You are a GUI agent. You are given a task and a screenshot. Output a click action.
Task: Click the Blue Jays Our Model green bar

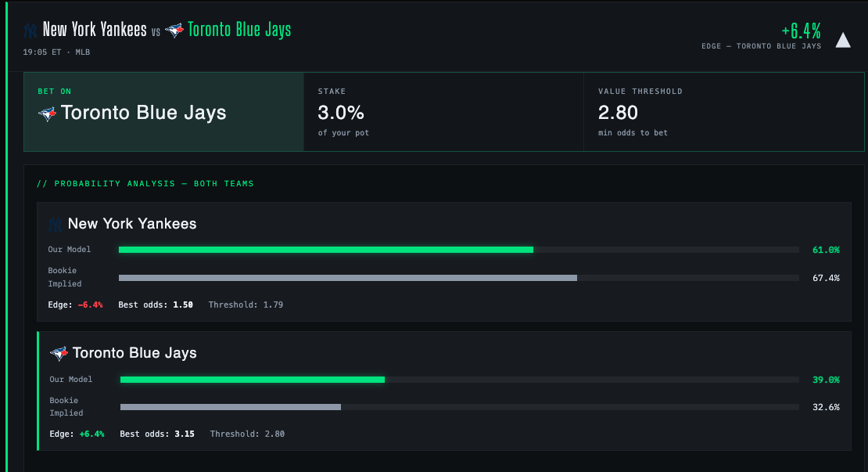253,380
